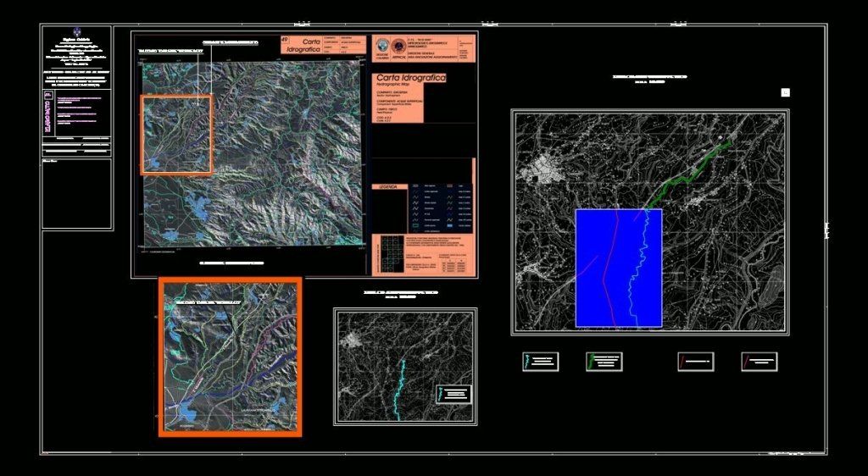The image size is (868, 476).
Task: Select the green route legend box below the right map
Action: pos(604,362)
